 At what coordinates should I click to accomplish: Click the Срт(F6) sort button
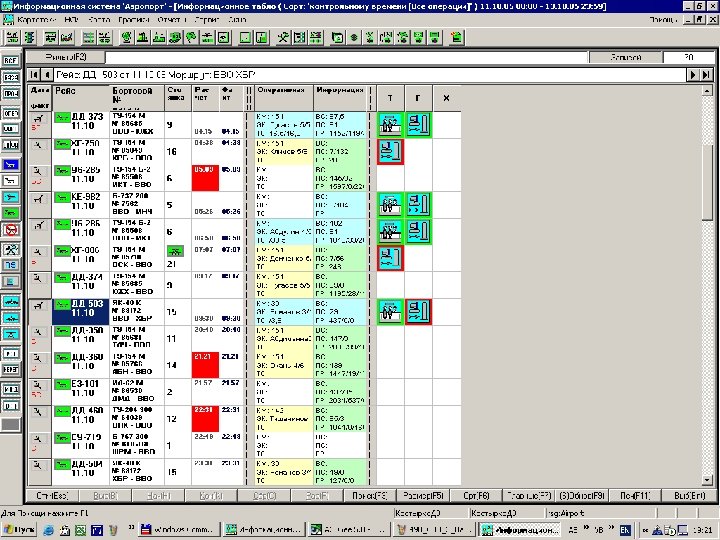[476, 495]
